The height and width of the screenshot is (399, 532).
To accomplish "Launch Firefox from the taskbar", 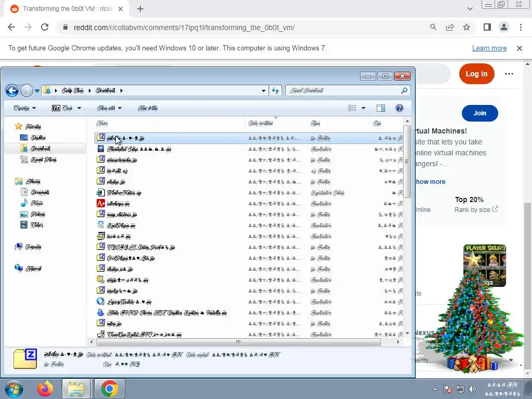I will 46,389.
